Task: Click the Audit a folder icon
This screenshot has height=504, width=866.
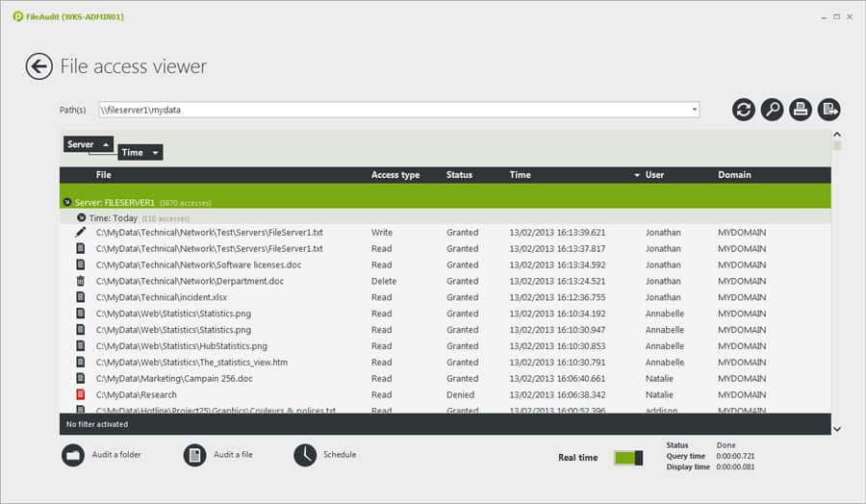Action: (73, 455)
